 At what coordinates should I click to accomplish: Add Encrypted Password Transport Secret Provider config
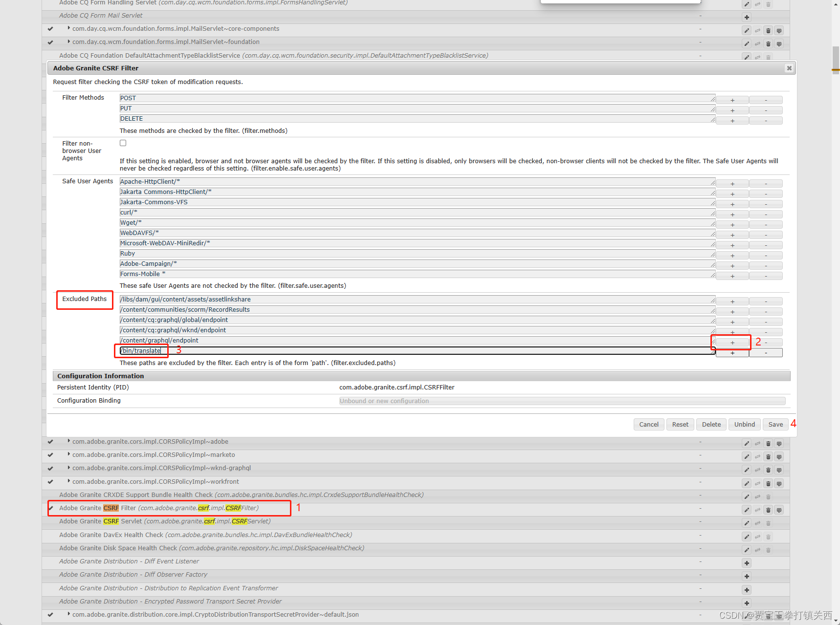coord(747,603)
